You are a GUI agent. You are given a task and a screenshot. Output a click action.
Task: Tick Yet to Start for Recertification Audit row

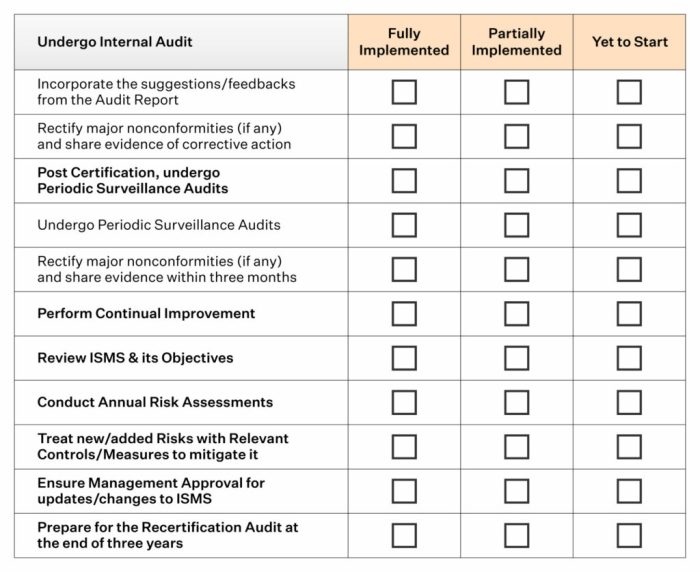pyautogui.click(x=629, y=535)
